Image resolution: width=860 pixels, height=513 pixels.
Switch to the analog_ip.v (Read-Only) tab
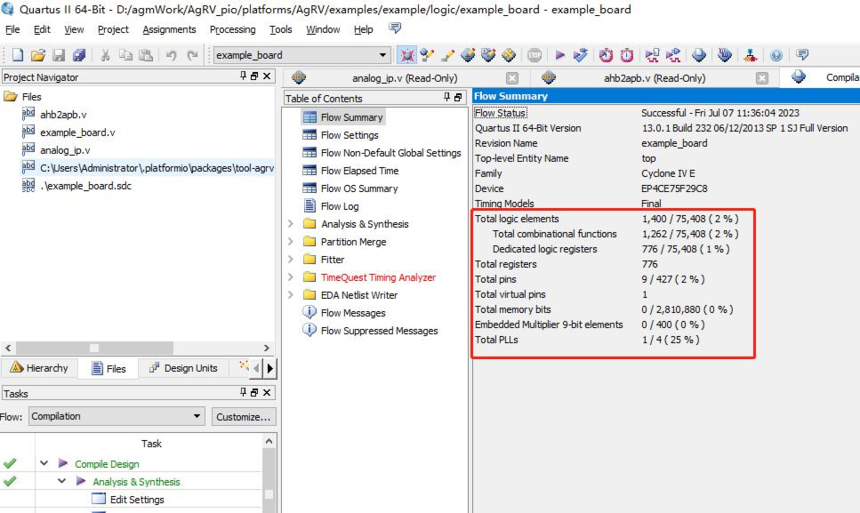(405, 78)
